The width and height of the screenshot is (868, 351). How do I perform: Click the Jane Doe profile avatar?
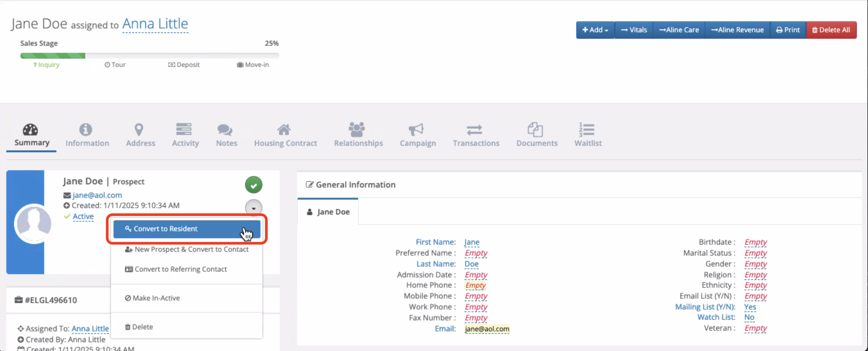click(x=33, y=223)
